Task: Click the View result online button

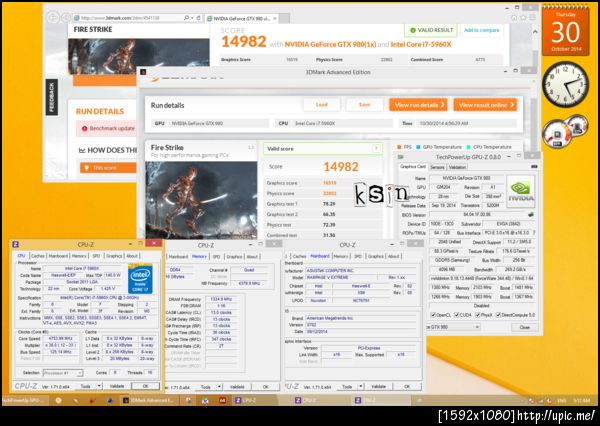Action: (x=486, y=105)
